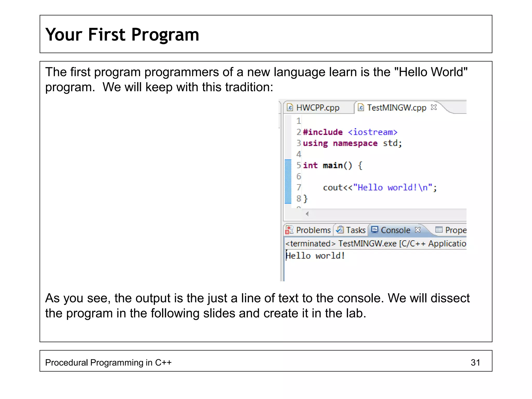Click the slide title 'Your First Program'
This screenshot has height=399, width=532.
click(x=122, y=35)
